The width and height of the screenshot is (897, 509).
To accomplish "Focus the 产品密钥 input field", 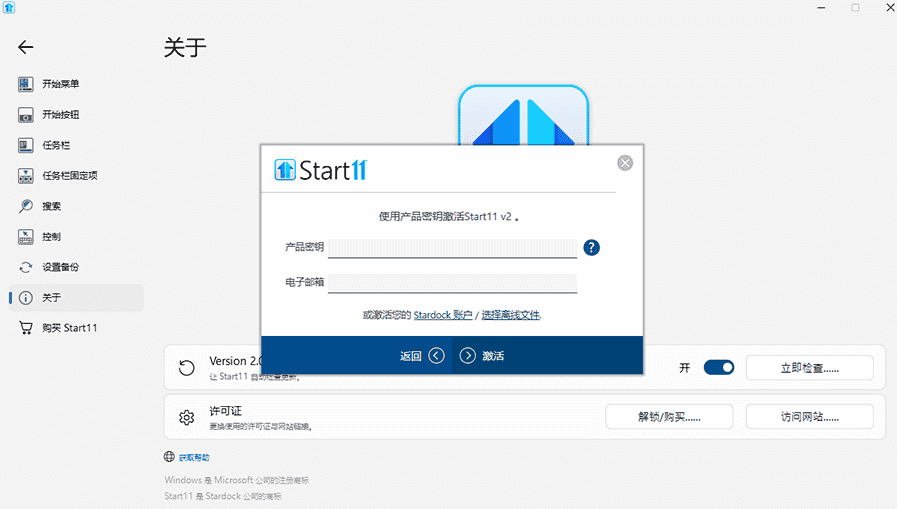I will [452, 248].
